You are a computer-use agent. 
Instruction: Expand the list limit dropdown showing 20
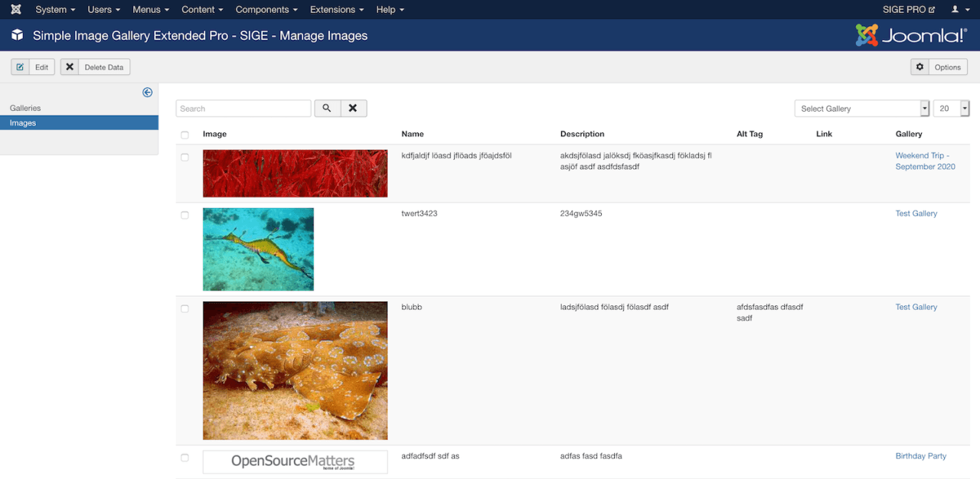pos(951,109)
